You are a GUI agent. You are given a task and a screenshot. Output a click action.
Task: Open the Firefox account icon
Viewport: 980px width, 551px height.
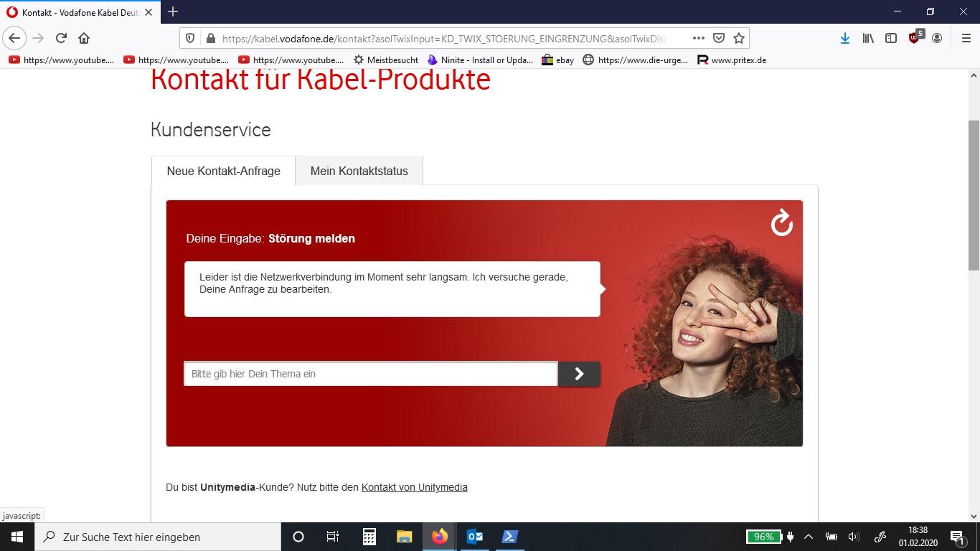[x=936, y=38]
